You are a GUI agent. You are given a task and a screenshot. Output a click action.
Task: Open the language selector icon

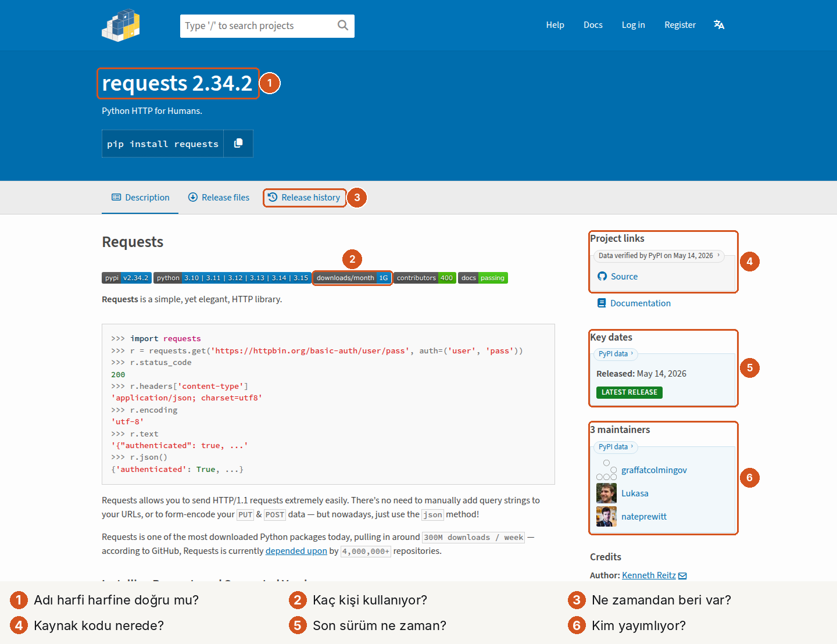[x=719, y=24]
